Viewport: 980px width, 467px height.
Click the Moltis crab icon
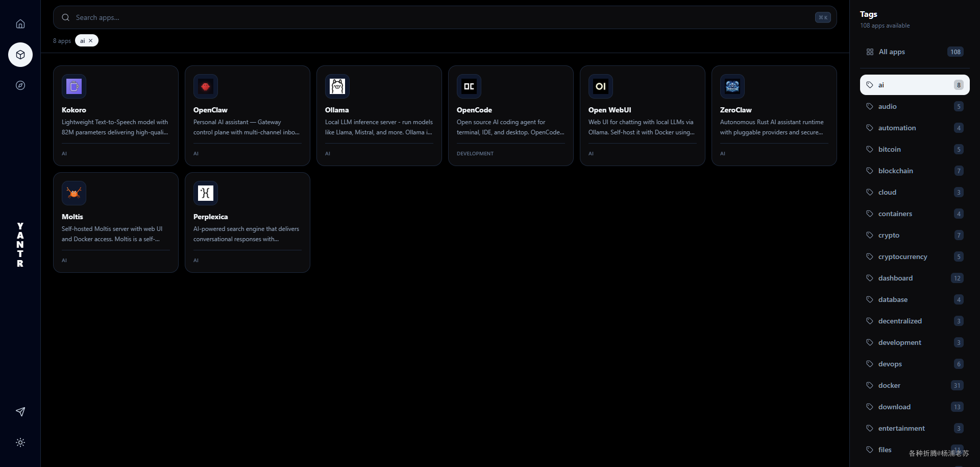click(74, 193)
